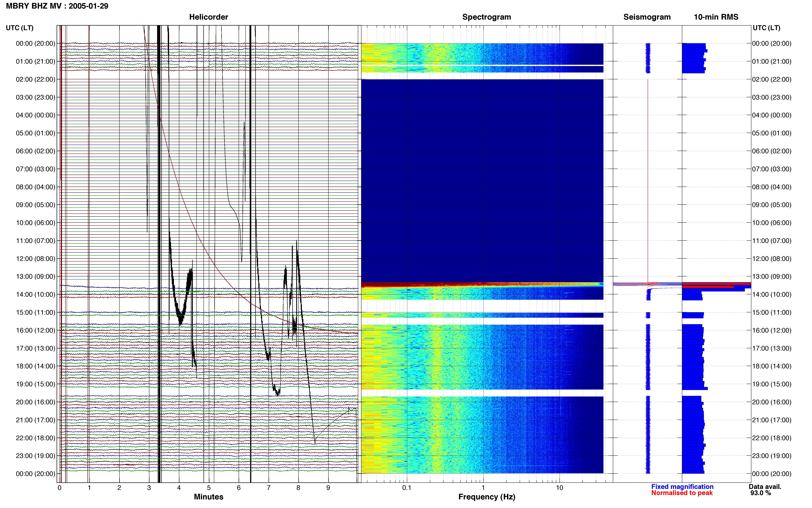
Task: Select '16:00 (12:00)' on the left time axis
Action: 36,330
